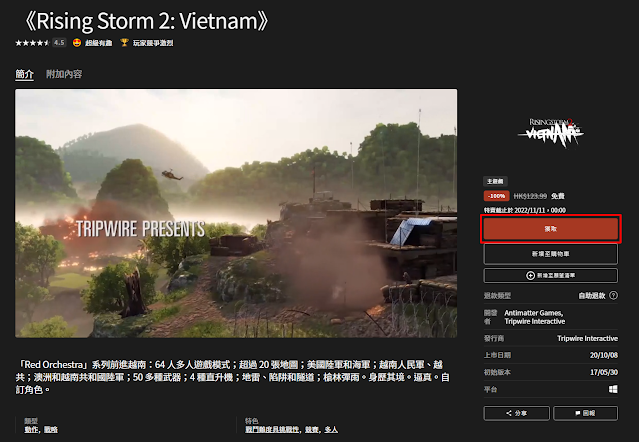Click the 4.5 rating badge
This screenshot has height=442, width=639.
tap(59, 42)
